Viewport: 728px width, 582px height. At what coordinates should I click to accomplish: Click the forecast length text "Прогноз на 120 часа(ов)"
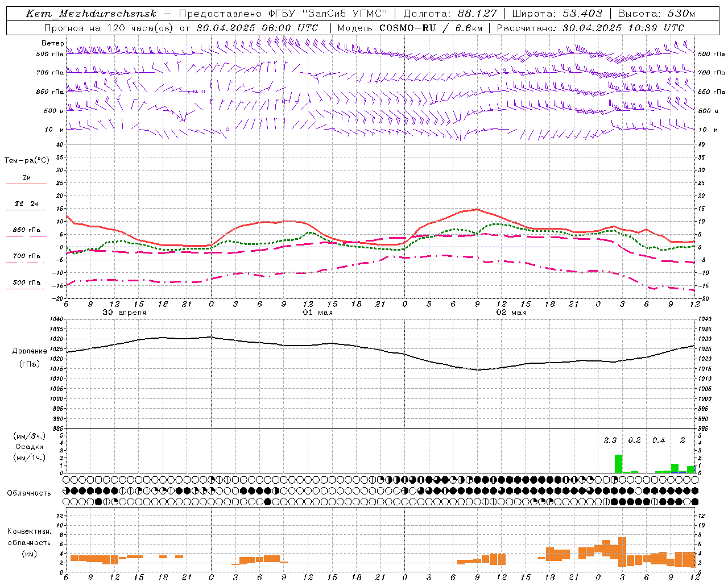[109, 28]
